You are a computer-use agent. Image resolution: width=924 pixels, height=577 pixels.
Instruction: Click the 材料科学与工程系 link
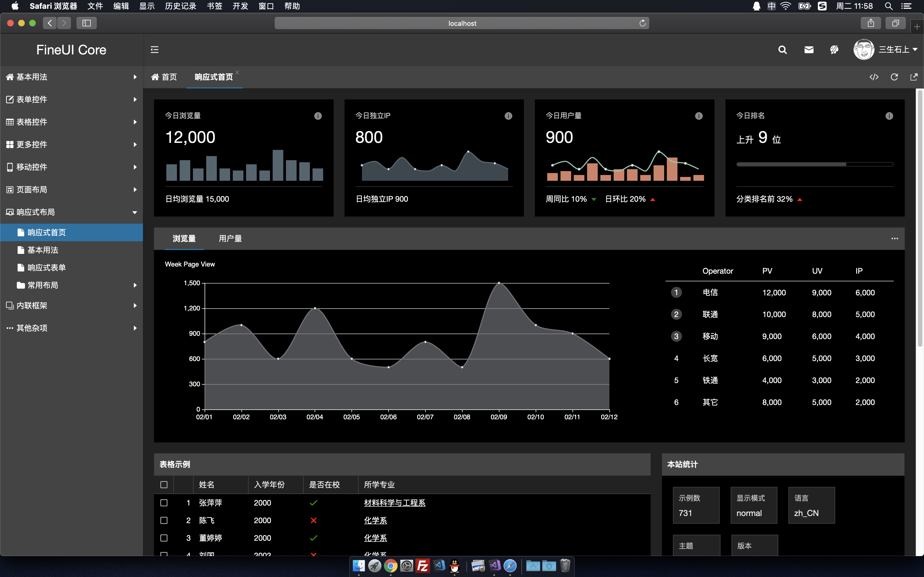394,503
